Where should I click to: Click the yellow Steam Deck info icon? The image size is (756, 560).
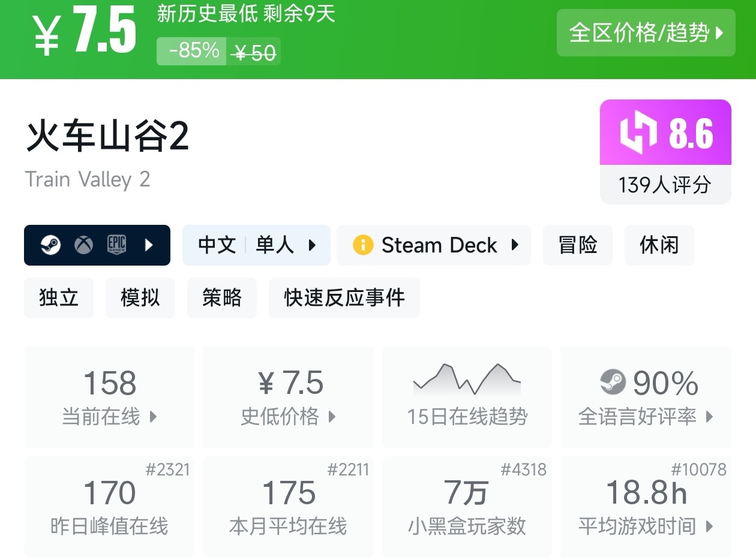(362, 245)
